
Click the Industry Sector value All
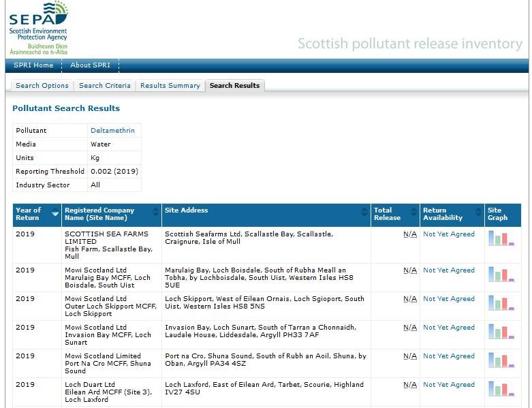95,185
